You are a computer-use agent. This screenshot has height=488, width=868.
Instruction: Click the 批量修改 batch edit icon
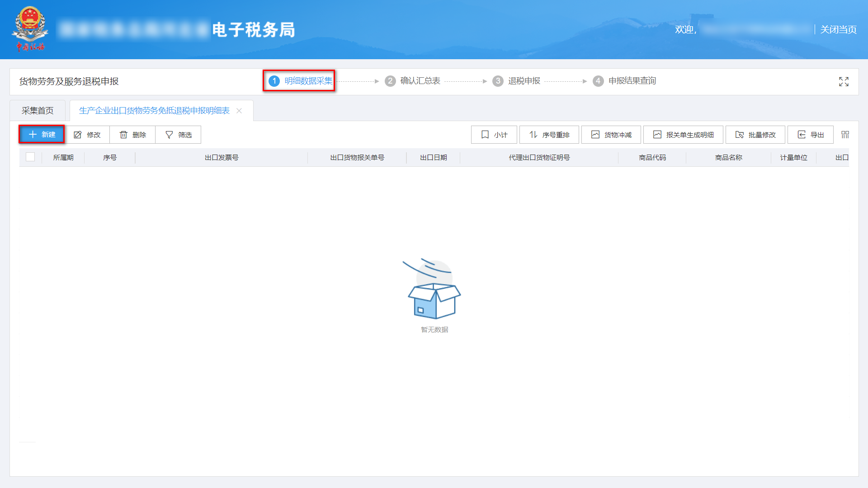pyautogui.click(x=740, y=134)
